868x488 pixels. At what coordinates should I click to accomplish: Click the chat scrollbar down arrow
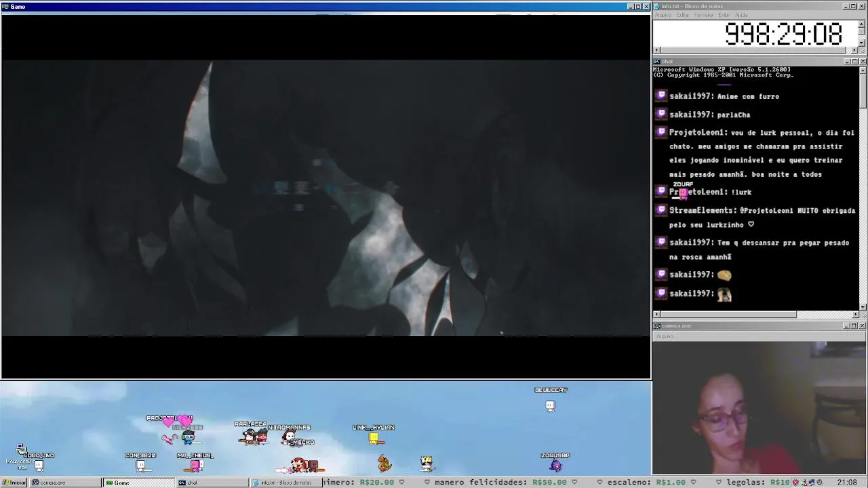coord(863,307)
